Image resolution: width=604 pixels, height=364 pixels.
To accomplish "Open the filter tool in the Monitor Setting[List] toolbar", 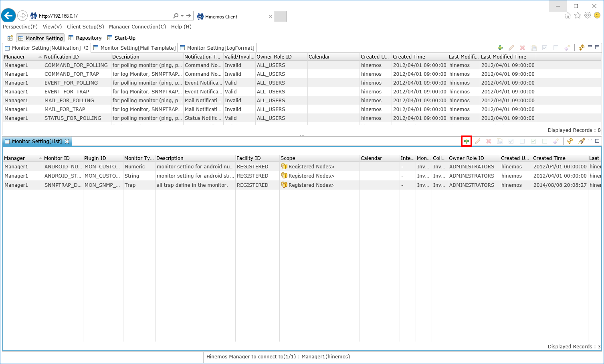I will [x=581, y=141].
